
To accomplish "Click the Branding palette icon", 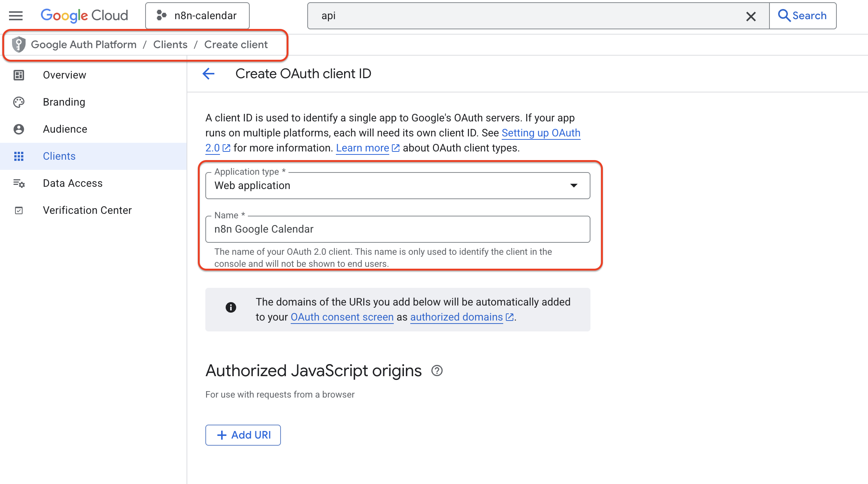I will (x=19, y=102).
